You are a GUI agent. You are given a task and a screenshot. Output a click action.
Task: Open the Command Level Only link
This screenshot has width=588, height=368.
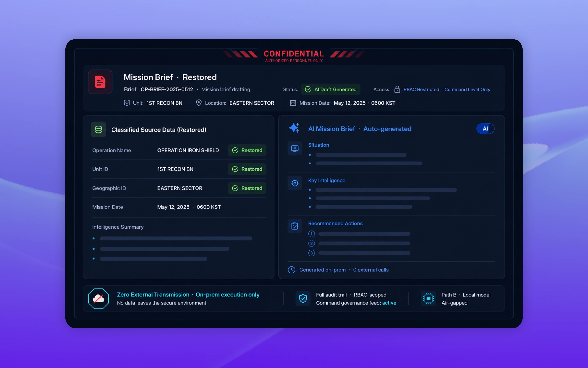(x=467, y=89)
